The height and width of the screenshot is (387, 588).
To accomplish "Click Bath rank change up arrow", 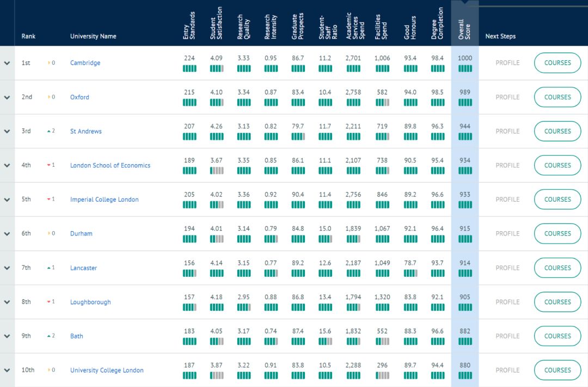I will (49, 336).
